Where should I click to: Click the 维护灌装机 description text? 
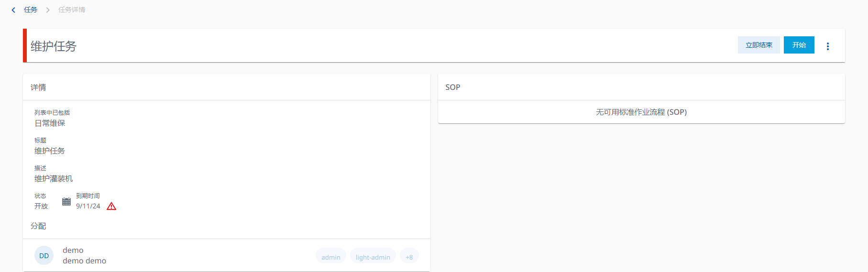tap(54, 178)
